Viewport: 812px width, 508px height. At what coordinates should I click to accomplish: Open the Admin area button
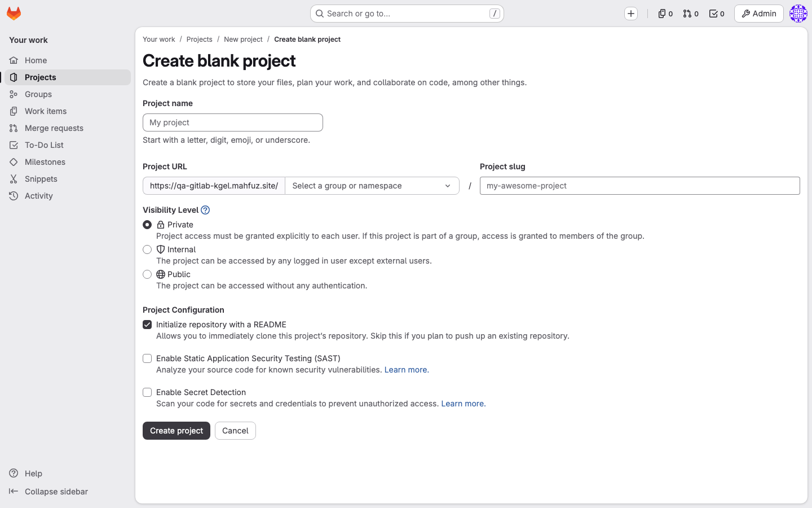coord(759,14)
